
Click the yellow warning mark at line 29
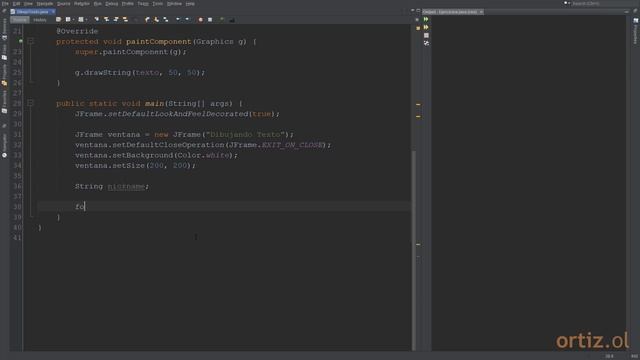(x=418, y=116)
